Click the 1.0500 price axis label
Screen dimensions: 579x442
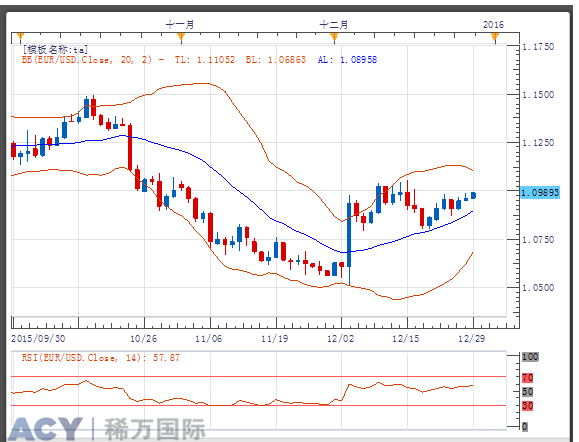click(x=538, y=288)
